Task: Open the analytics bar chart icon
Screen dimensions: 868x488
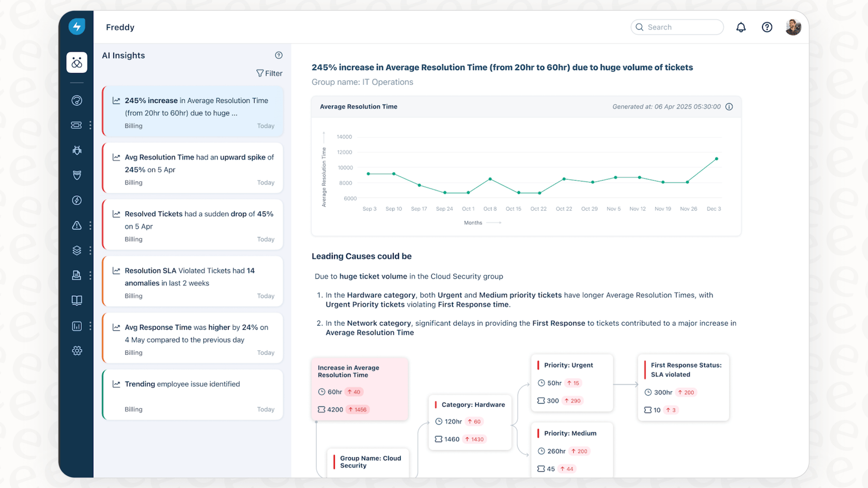Action: click(x=76, y=326)
